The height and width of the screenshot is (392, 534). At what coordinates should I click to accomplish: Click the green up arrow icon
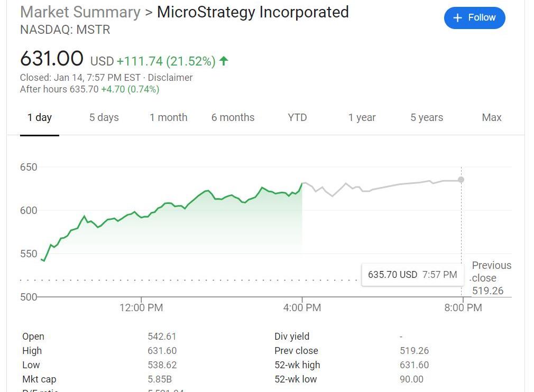click(x=224, y=61)
